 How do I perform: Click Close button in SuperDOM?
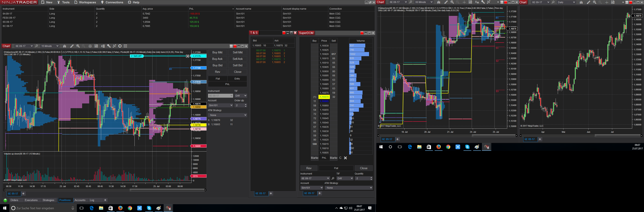364,168
